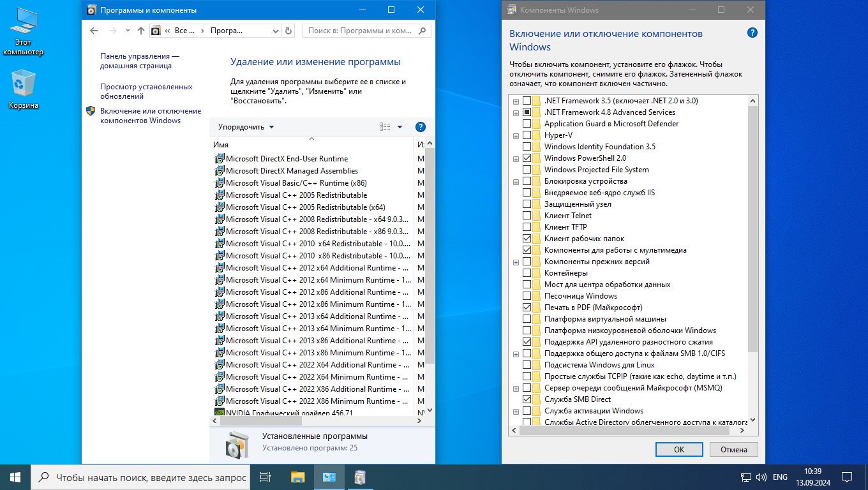Open Просмотр установленных обновлений link
Screen dimensions: 868x490
146,91
